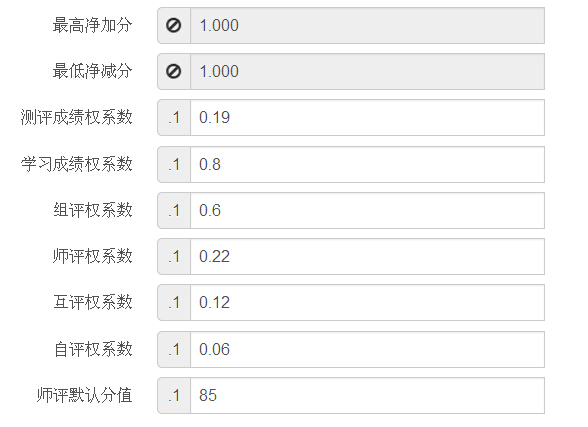Image resolution: width=588 pixels, height=427 pixels.
Task: Click the .1 addon next to 组评权系数
Action: pyautogui.click(x=174, y=211)
